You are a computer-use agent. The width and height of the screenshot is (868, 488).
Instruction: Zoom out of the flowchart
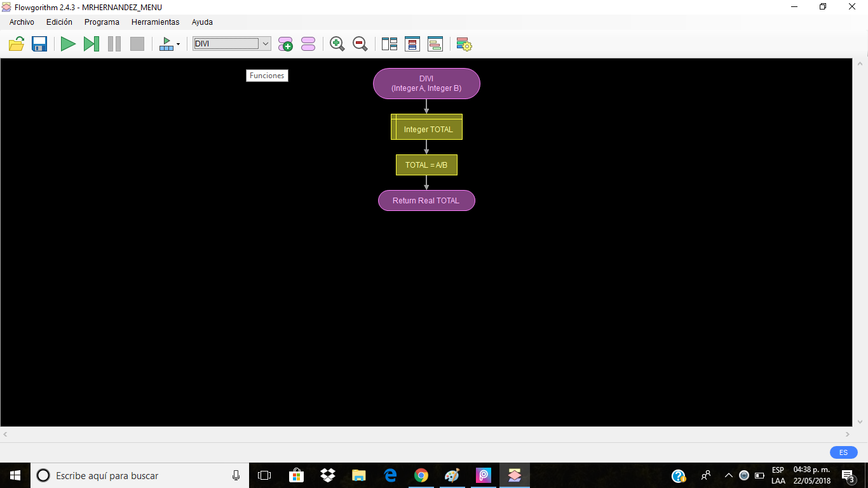click(360, 44)
